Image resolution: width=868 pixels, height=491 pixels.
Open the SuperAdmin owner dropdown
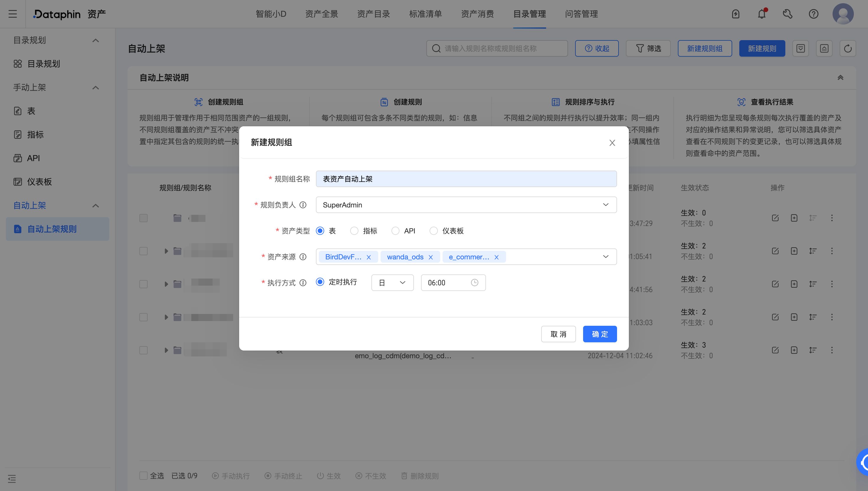pos(466,205)
